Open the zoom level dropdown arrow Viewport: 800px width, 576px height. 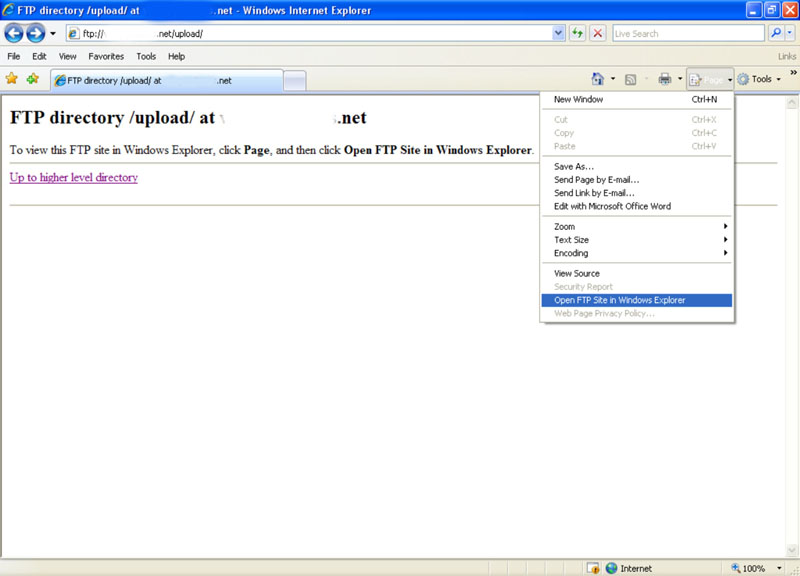[779, 568]
